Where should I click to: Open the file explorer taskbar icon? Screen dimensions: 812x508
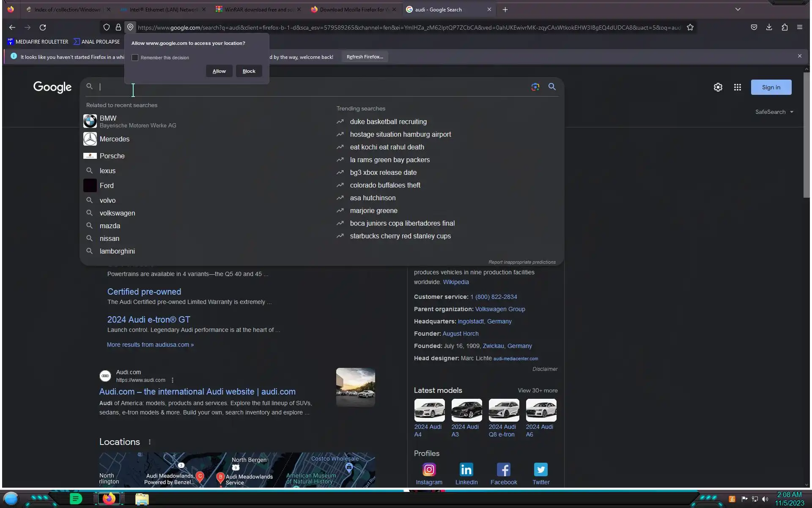point(142,499)
